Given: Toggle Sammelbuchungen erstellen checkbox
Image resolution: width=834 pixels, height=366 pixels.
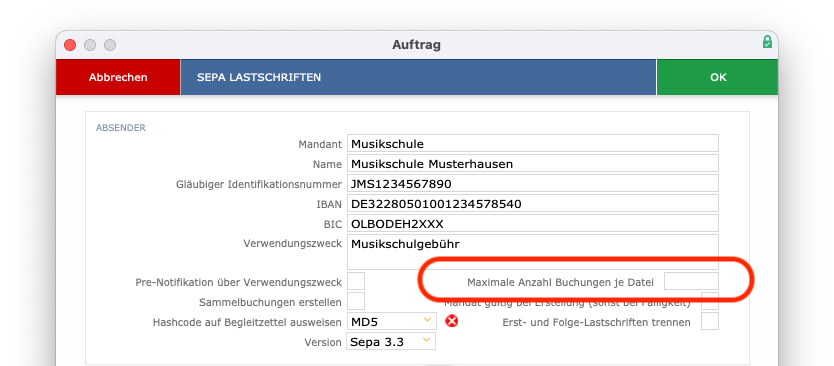Looking at the screenshot, I should pyautogui.click(x=356, y=301).
